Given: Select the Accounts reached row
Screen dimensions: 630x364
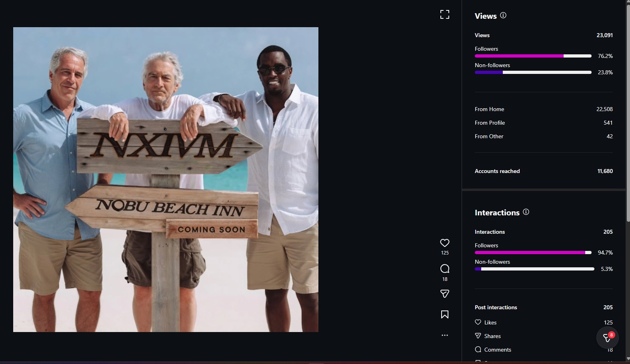Looking at the screenshot, I should tap(543, 171).
